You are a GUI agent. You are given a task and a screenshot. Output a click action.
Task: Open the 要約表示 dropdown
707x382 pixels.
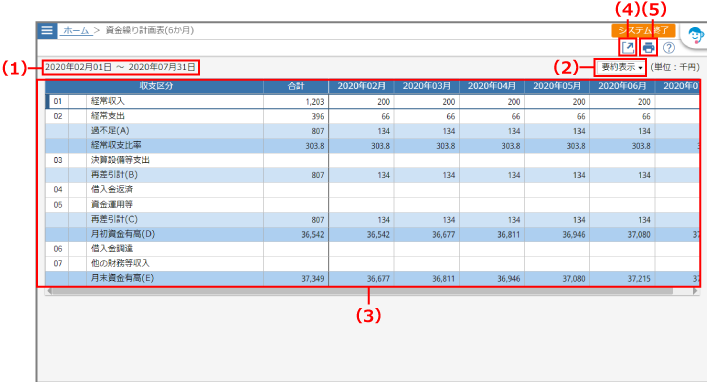click(x=620, y=67)
